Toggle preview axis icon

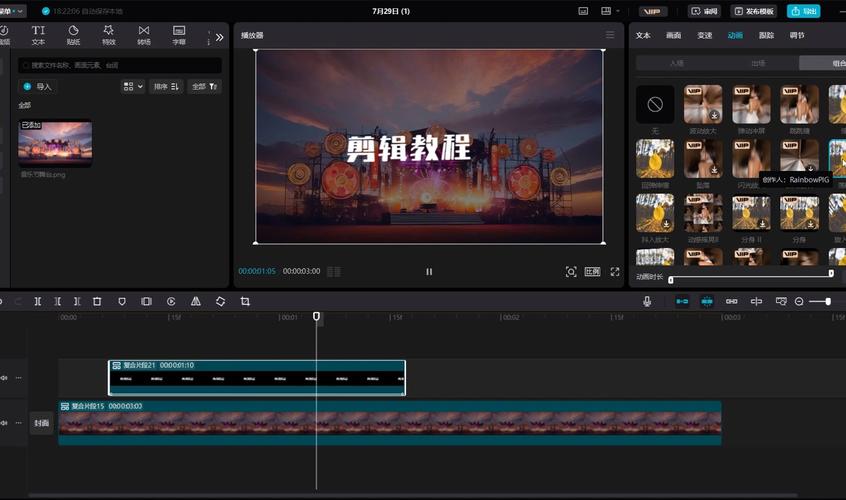pos(756,302)
